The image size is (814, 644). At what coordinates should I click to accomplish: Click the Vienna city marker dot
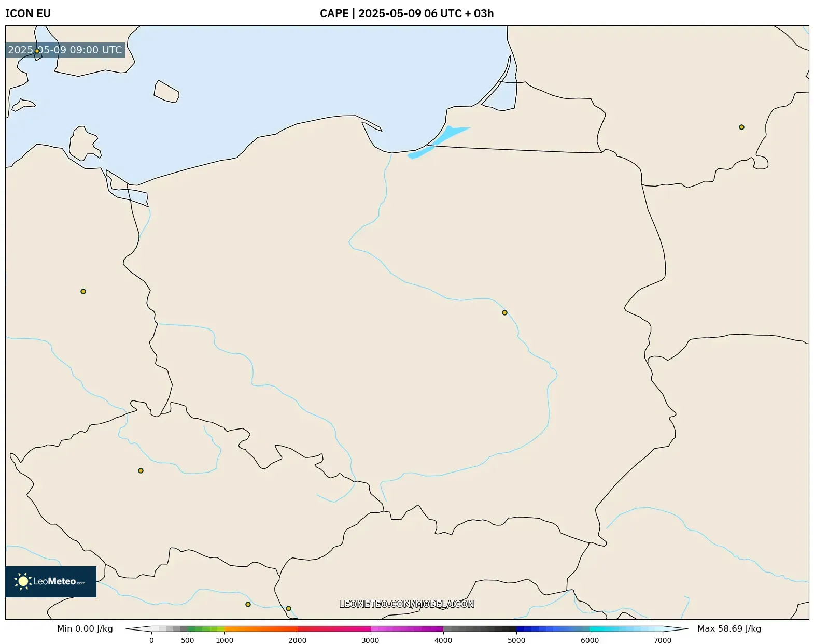[248, 604]
